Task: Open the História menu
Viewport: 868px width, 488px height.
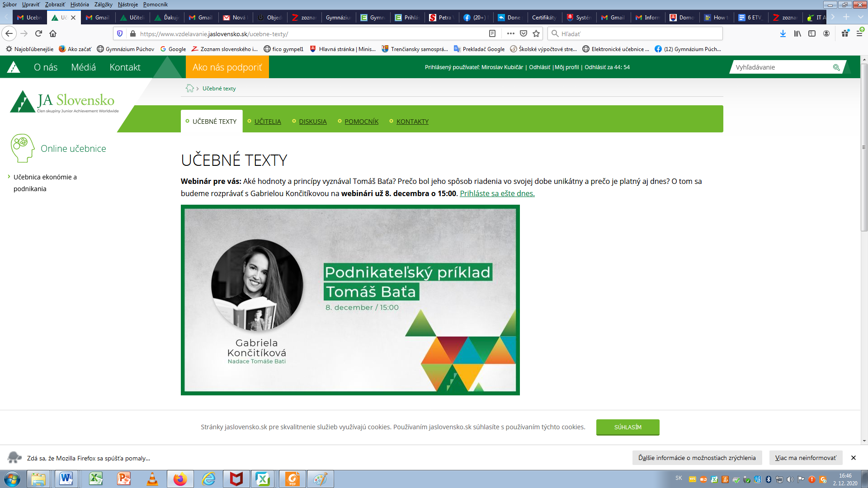Action: point(80,5)
